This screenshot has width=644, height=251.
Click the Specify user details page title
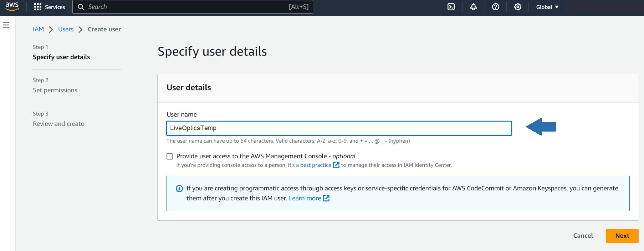pos(212,52)
